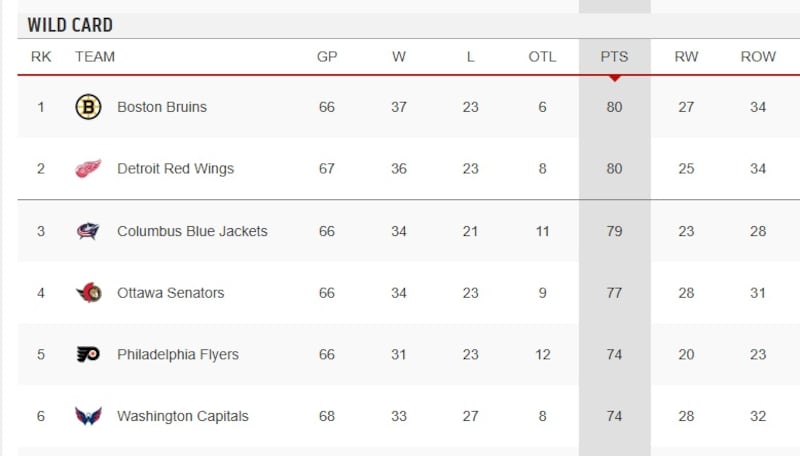Open the Columbus Blue Jackets team link
Image resolution: width=800 pixels, height=456 pixels.
click(192, 231)
